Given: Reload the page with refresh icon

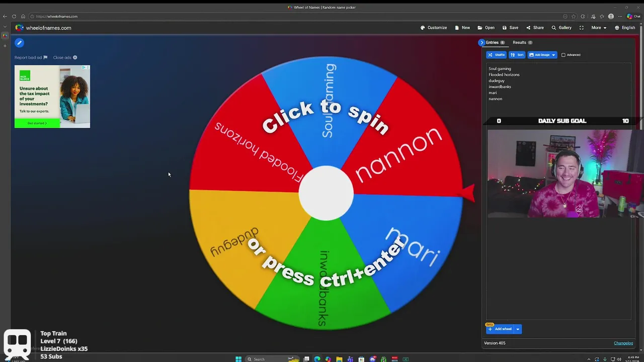Looking at the screenshot, I should pos(14,16).
